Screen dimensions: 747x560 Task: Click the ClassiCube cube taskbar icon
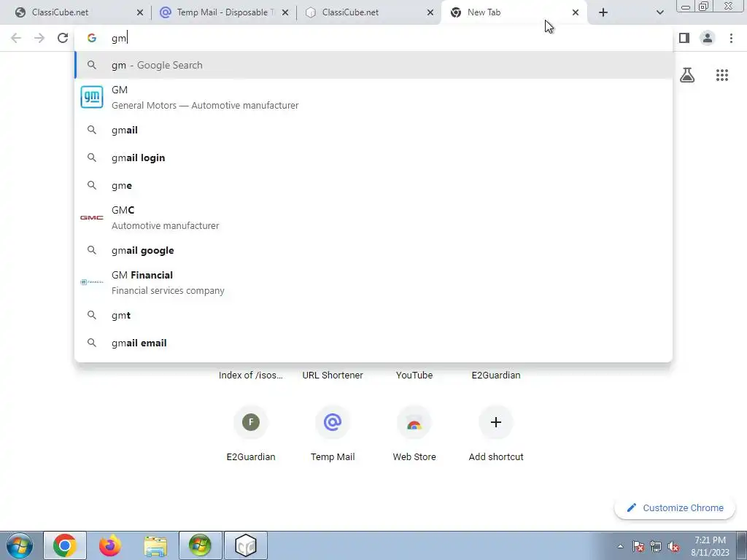point(246,545)
